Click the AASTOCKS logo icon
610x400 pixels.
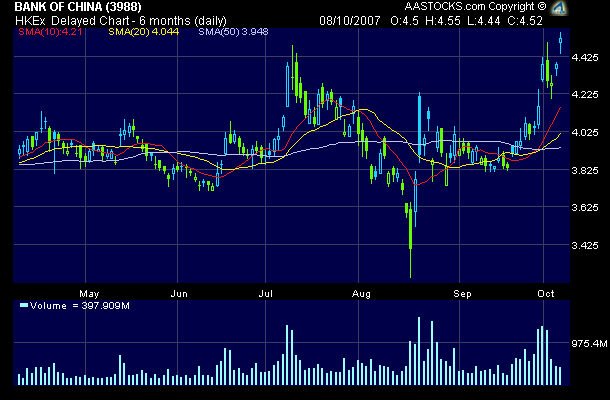(x=559, y=7)
